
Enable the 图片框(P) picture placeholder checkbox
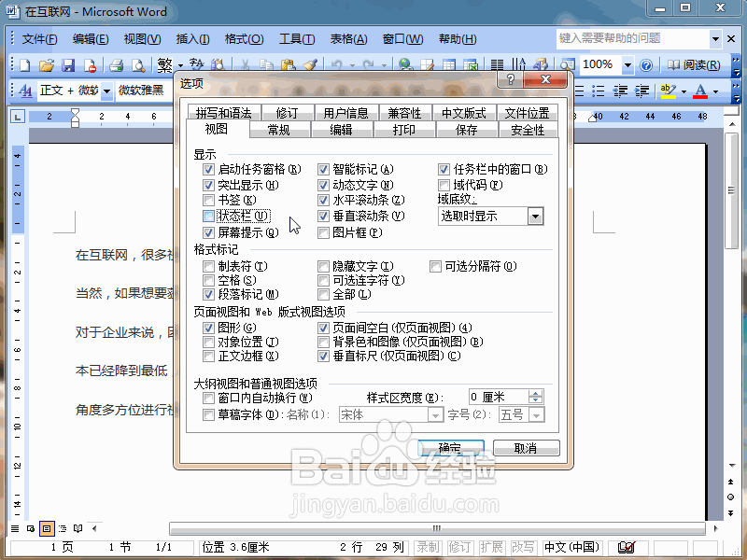(x=323, y=232)
